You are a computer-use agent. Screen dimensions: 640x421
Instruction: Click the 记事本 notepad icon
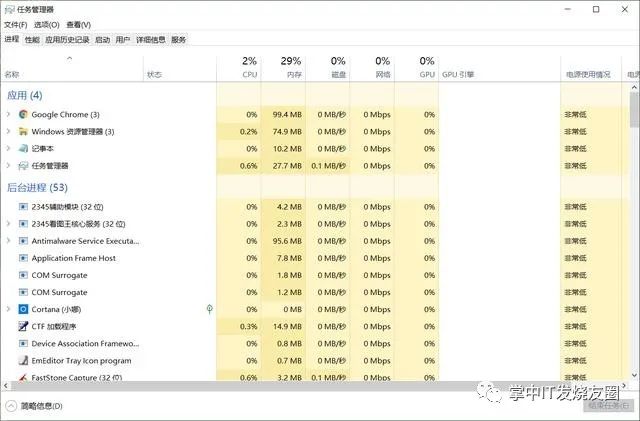point(23,149)
